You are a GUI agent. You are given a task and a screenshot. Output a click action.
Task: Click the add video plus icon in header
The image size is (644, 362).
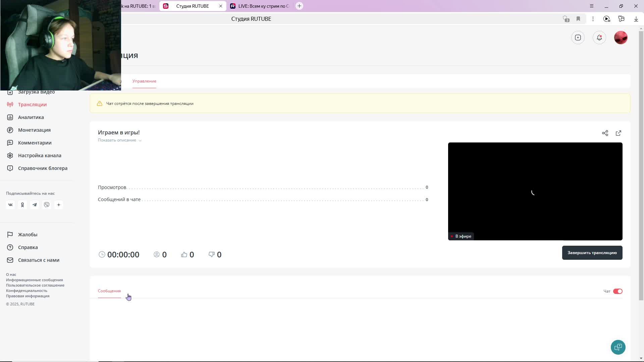click(x=578, y=38)
